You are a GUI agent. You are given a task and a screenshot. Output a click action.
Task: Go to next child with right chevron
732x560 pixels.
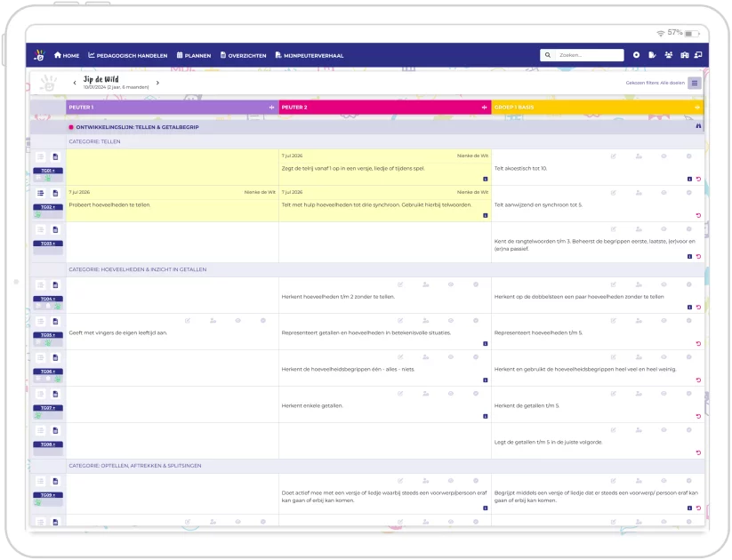point(157,83)
